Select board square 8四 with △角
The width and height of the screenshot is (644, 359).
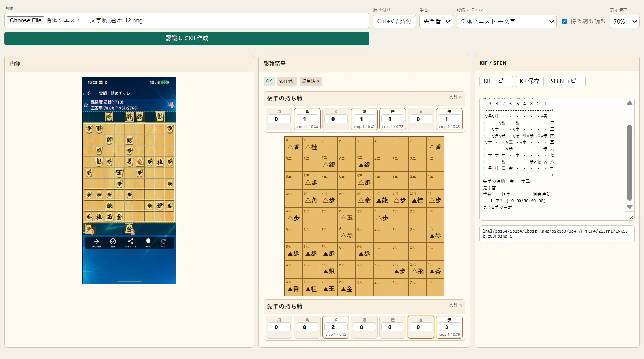coord(311,199)
